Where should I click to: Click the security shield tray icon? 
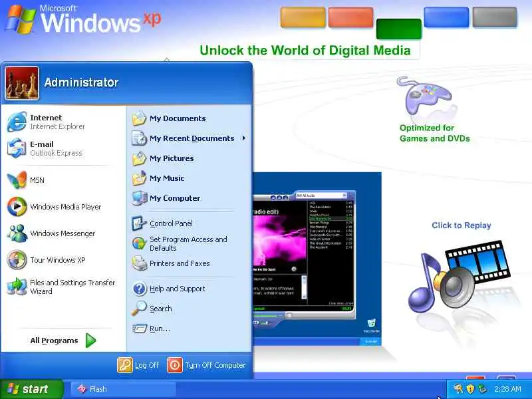pos(471,389)
